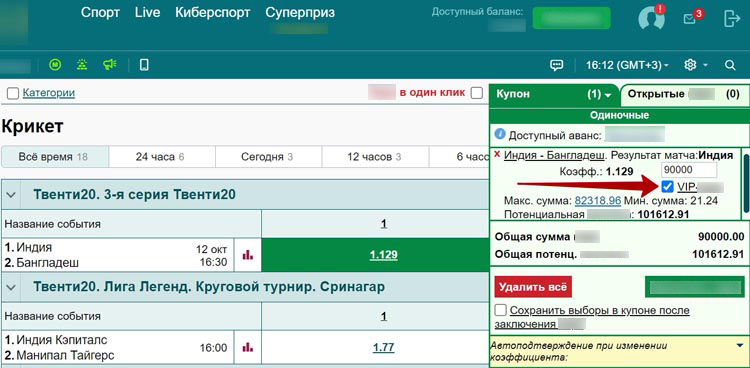The image size is (750, 368).
Task: Toggle the Категории checkbox
Action: click(x=13, y=93)
